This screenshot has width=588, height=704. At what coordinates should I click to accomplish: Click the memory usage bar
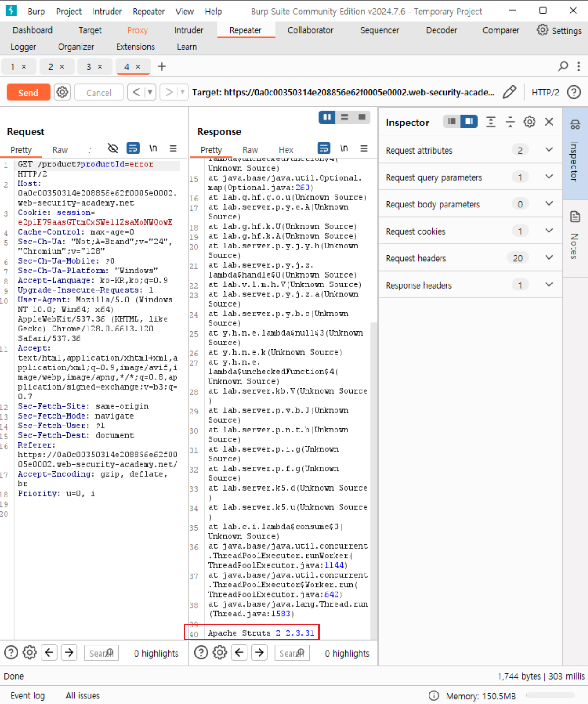551,696
